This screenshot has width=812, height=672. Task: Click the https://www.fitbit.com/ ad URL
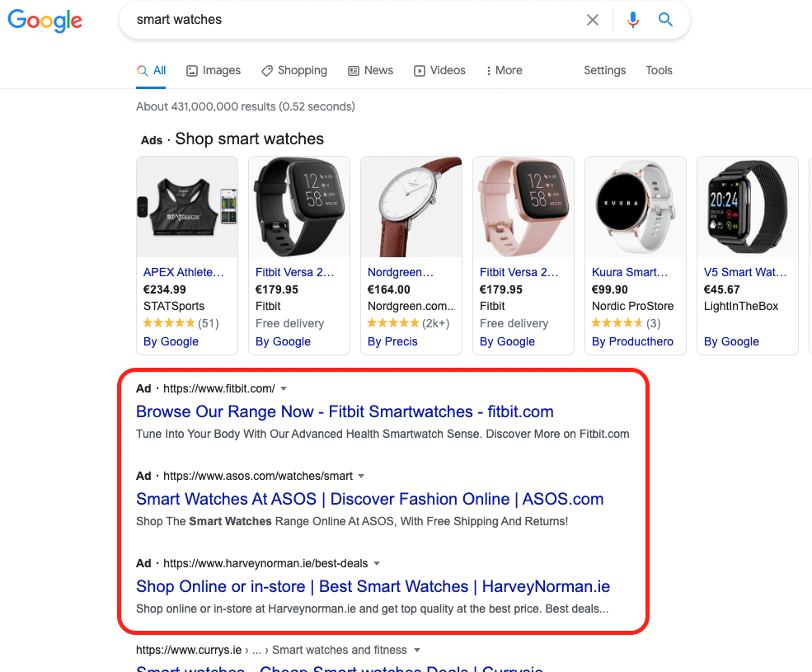(x=219, y=388)
